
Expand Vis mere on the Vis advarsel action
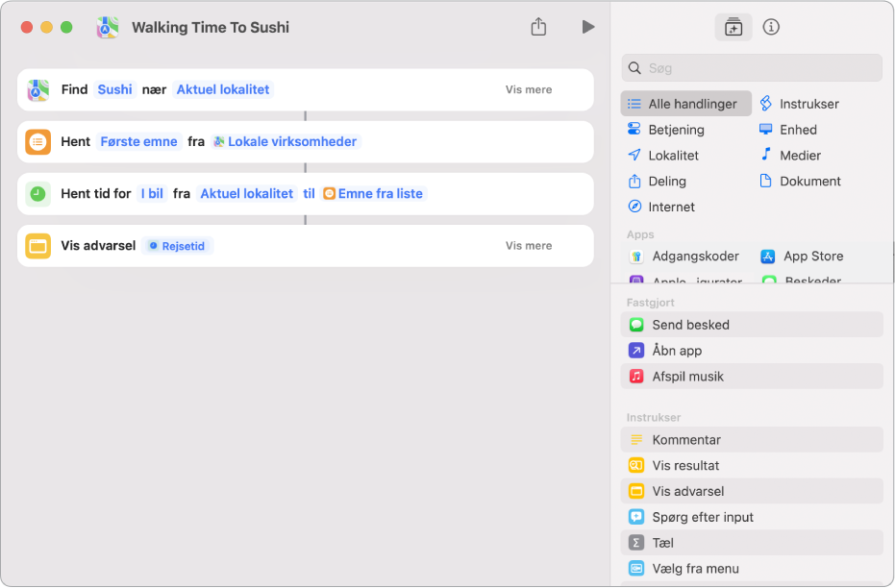point(529,246)
